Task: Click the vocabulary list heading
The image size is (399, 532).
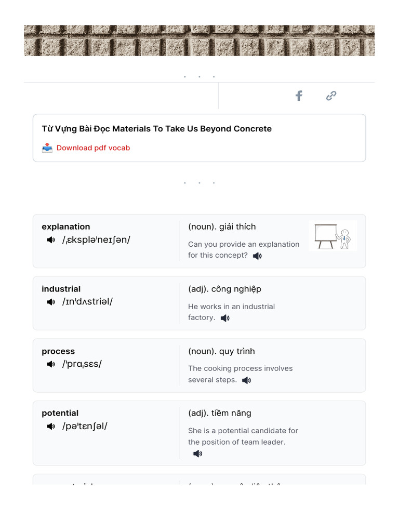Action: [156, 129]
